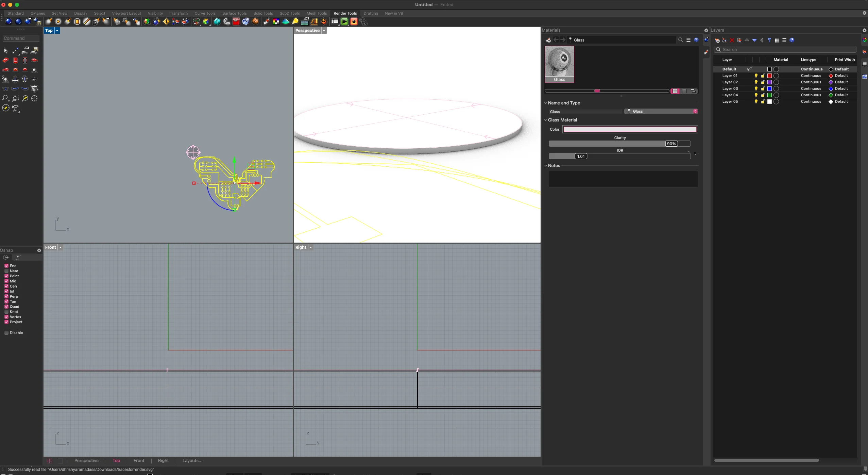Click the filmstrip render window icon
The height and width of the screenshot is (475, 868).
(335, 21)
